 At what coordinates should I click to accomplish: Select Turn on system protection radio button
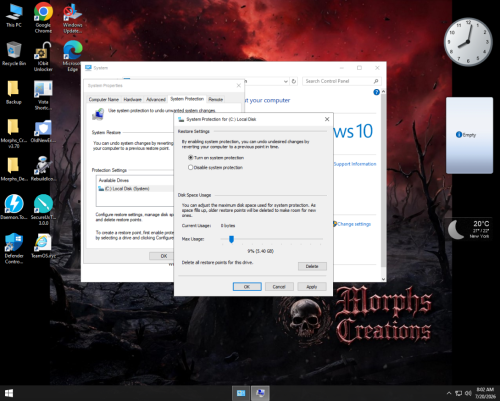coord(190,157)
